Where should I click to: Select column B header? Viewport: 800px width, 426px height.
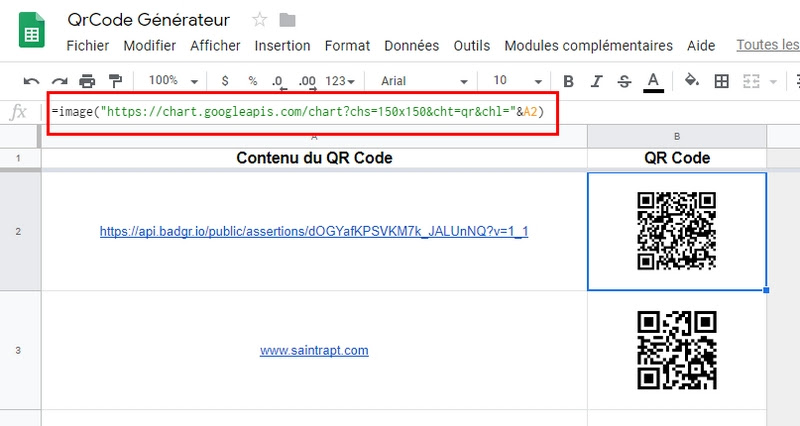[x=677, y=137]
